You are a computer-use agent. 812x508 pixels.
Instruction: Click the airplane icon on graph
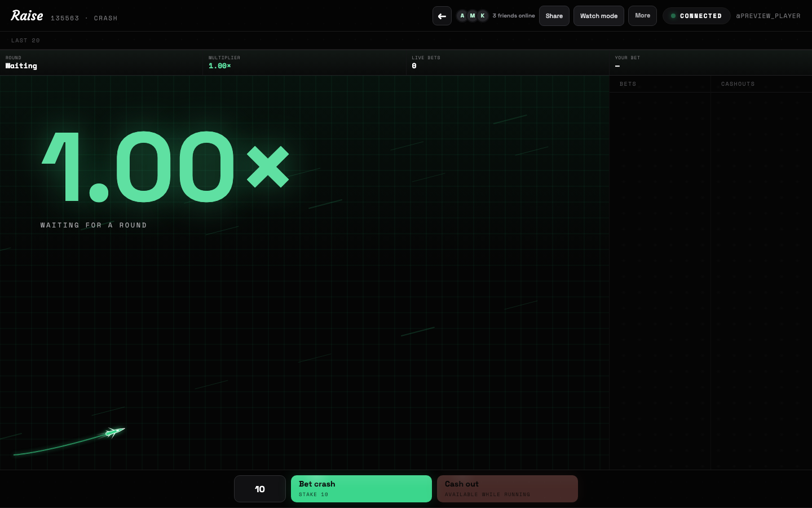(115, 432)
